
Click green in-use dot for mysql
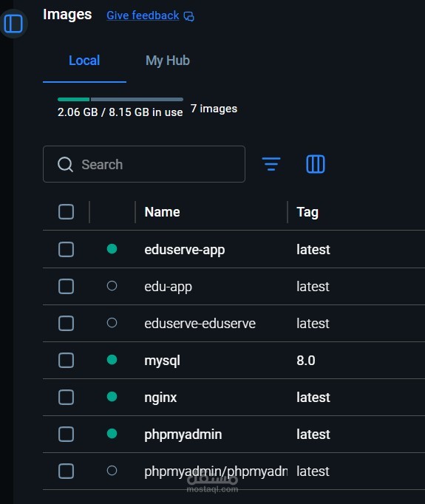pos(112,360)
